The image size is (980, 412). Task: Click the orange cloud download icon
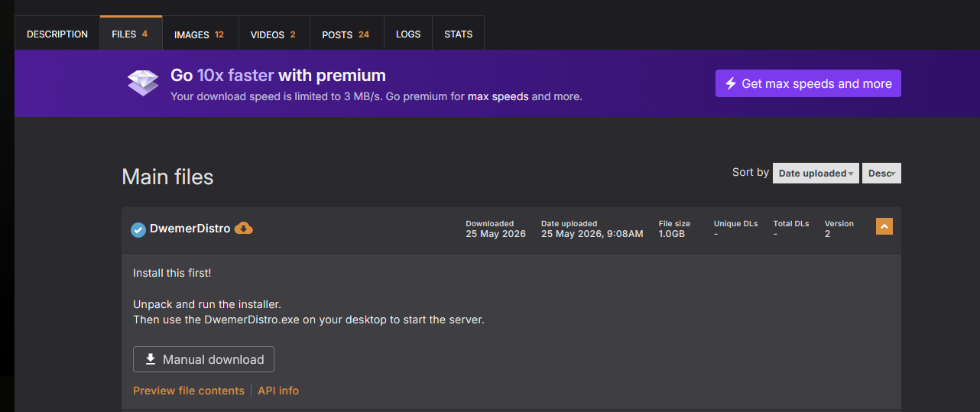pyautogui.click(x=244, y=228)
